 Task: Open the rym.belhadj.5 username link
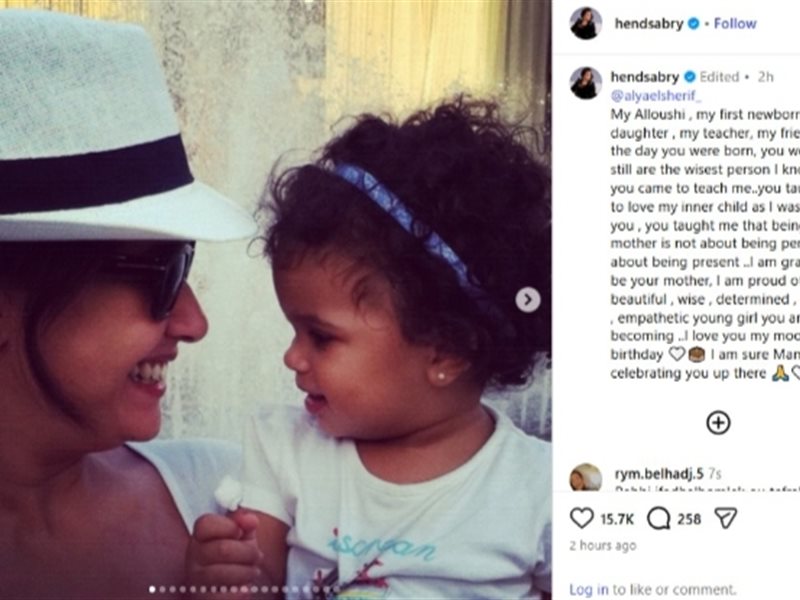(x=659, y=474)
